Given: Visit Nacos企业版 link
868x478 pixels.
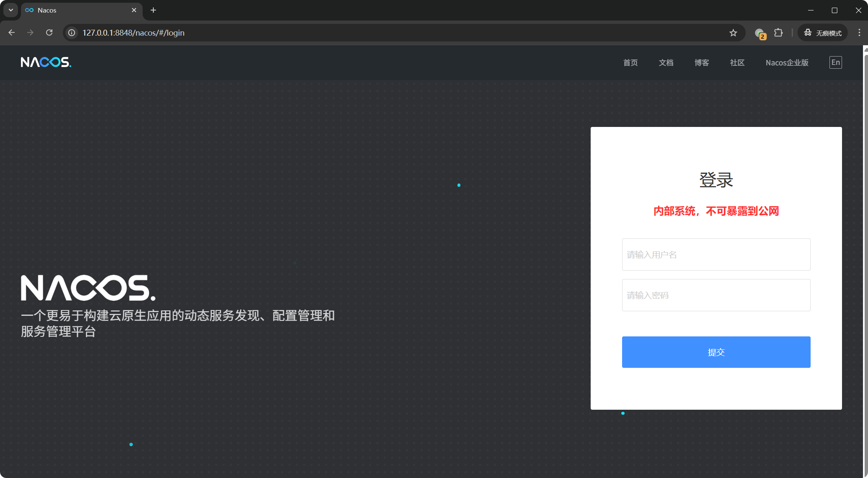Looking at the screenshot, I should 787,62.
